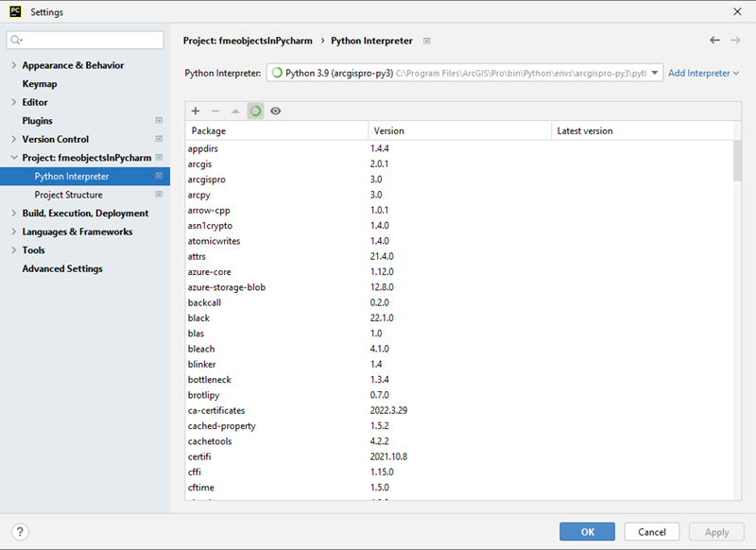Viewport: 756px width, 550px height.
Task: Dismiss the dialog with Cancel
Action: click(x=651, y=531)
